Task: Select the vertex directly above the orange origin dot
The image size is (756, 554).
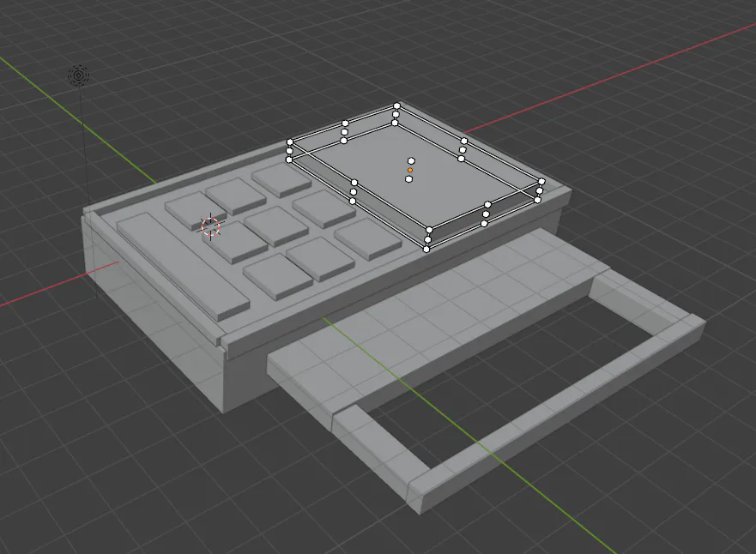Action: [x=411, y=161]
